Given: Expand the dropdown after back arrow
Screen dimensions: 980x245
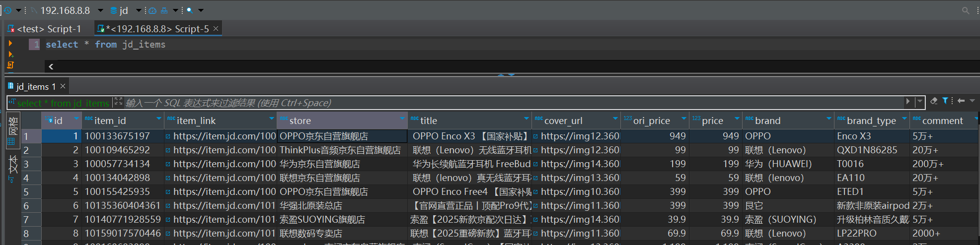Looking at the screenshot, I should point(972,101).
